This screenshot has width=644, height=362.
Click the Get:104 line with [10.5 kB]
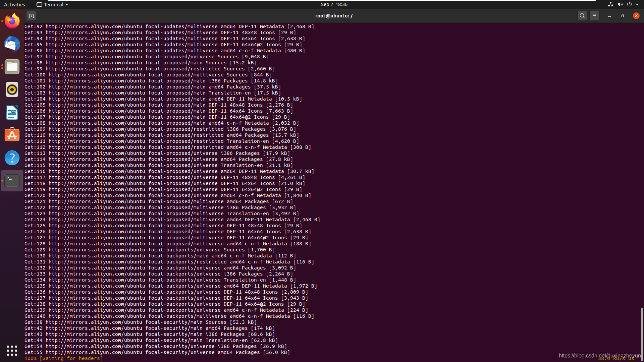(163, 99)
